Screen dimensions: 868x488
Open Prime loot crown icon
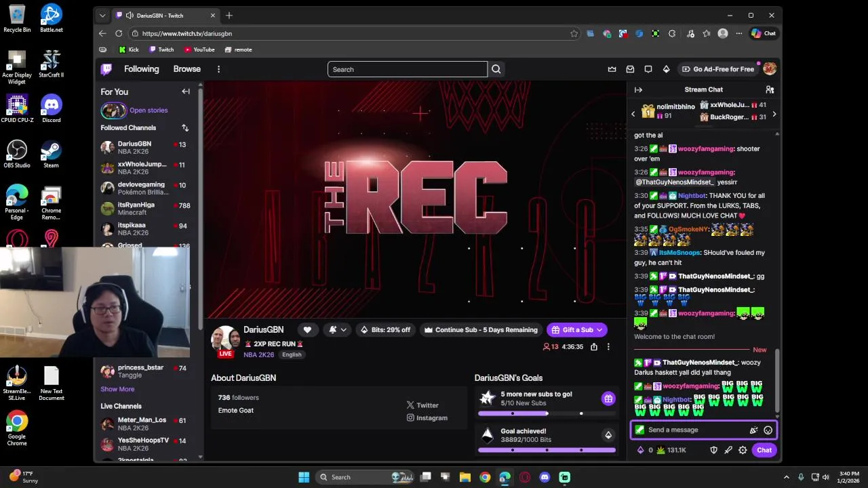tap(612, 69)
